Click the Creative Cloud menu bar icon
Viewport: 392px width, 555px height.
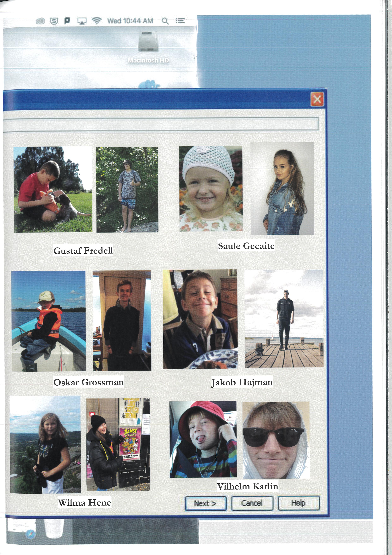40,22
